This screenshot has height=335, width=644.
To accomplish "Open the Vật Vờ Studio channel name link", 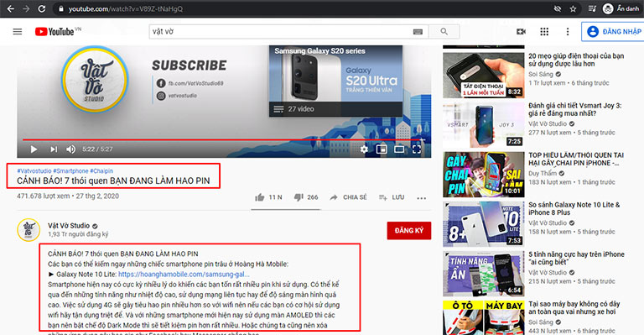I will click(69, 226).
